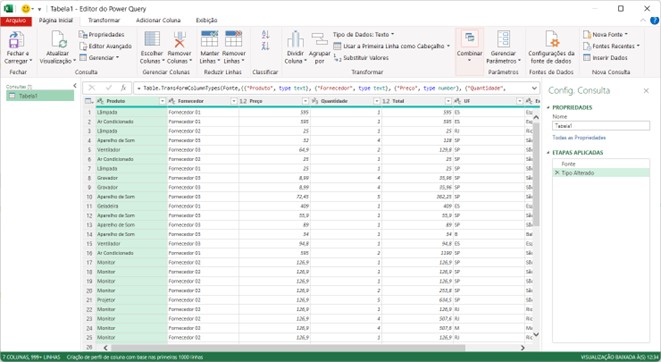Cancel formula with the X icon

[92, 88]
